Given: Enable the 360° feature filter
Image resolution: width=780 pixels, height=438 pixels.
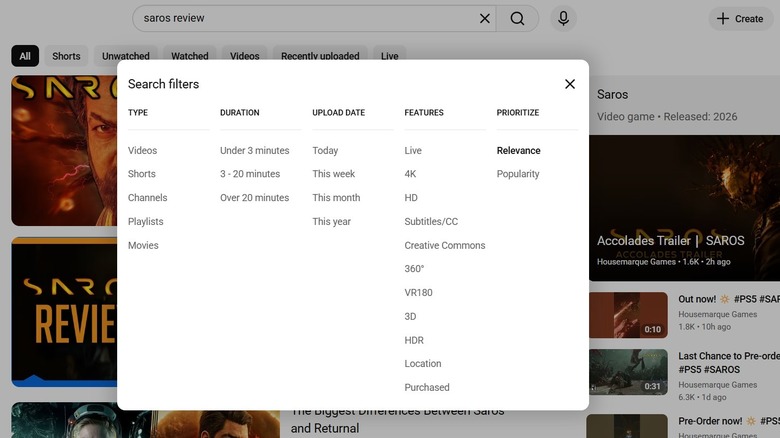Looking at the screenshot, I should (414, 269).
